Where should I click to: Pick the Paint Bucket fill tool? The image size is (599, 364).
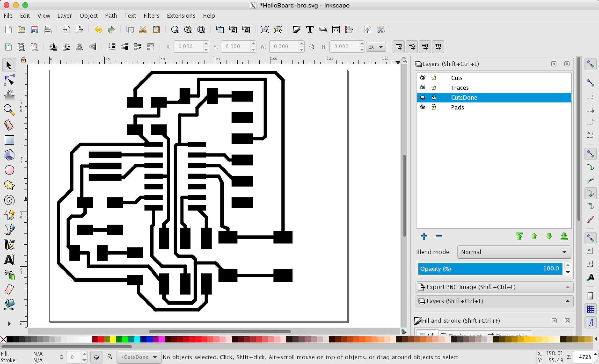(x=9, y=305)
